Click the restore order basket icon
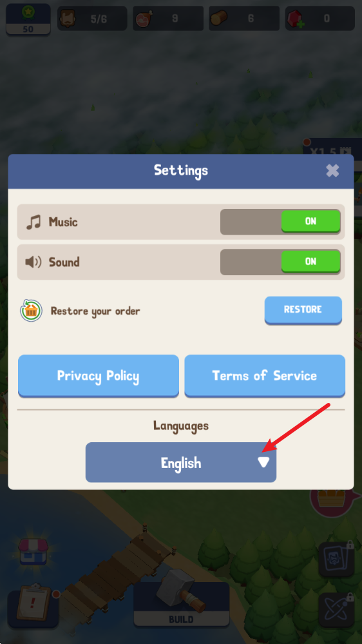The height and width of the screenshot is (644, 362). click(x=31, y=311)
